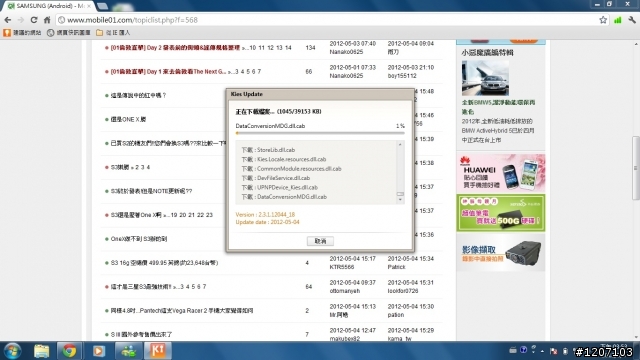Go to page 23 of S3 vs One X topic

[209, 215]
